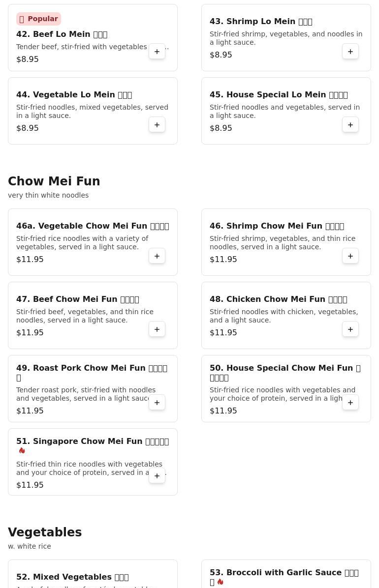Open the Broccoli with Garlic Sauce card
Image resolution: width=379 pixels, height=588 pixels.
tap(286, 574)
